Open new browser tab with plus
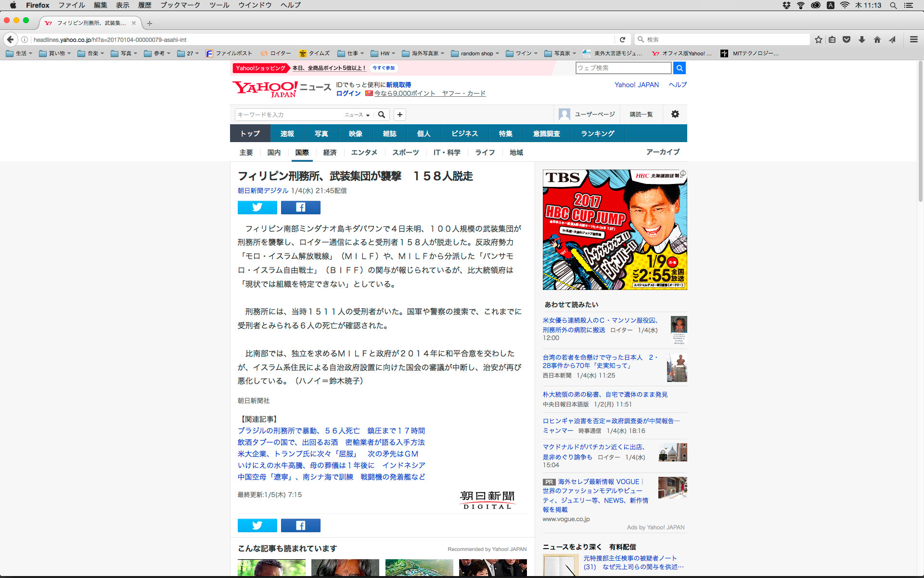924x578 pixels. pos(150,23)
